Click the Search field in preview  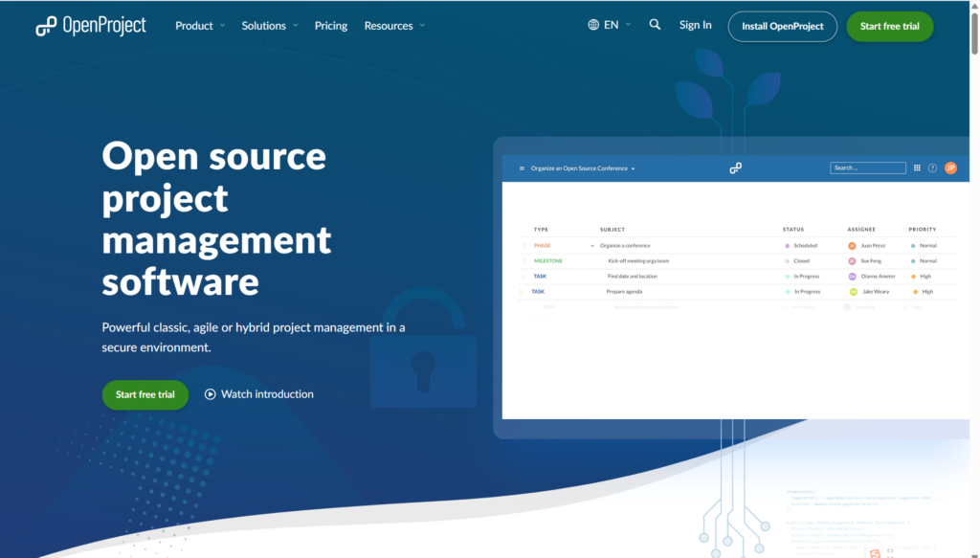click(867, 168)
